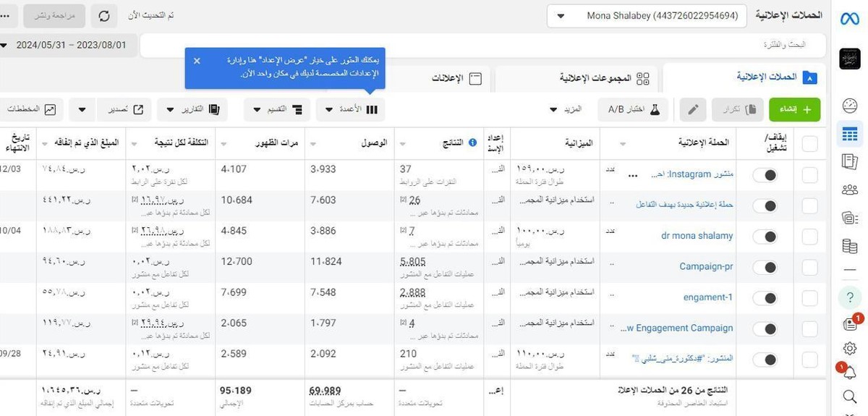868x416 pixels.
Task: Switch to the المجموعات الإعلانية ad sets tab
Action: coord(576,79)
